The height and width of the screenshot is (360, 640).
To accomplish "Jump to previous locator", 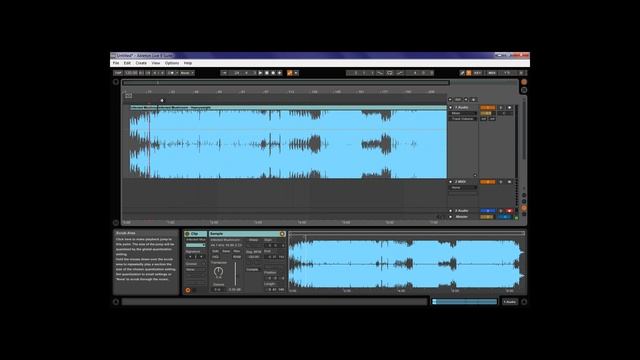I will (x=451, y=100).
